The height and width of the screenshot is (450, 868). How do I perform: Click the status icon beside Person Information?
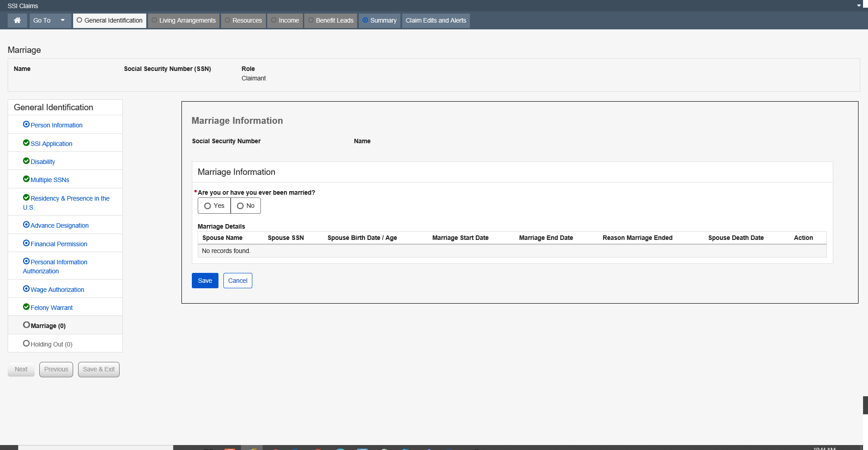26,124
